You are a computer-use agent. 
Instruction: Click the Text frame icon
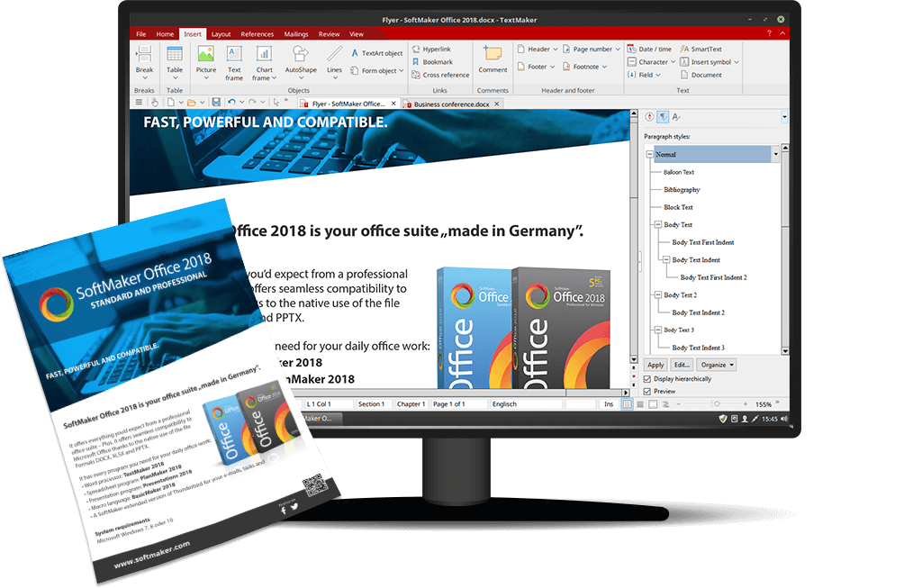(234, 59)
